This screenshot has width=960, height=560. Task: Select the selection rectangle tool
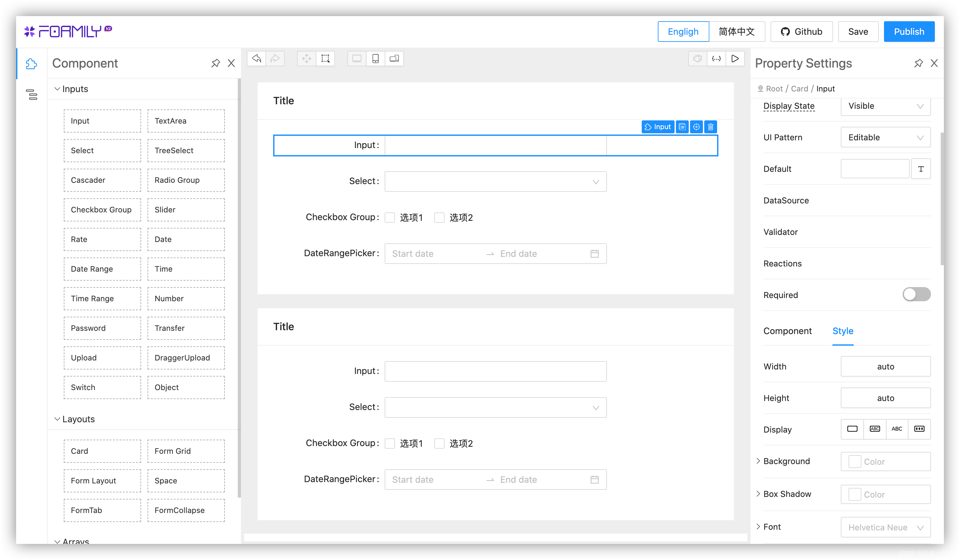[x=325, y=59]
